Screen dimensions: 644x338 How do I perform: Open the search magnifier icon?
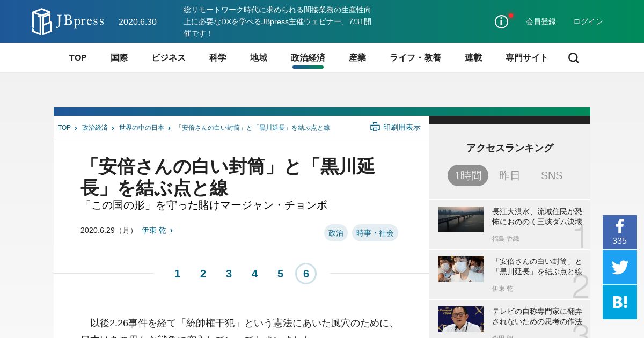tap(574, 58)
